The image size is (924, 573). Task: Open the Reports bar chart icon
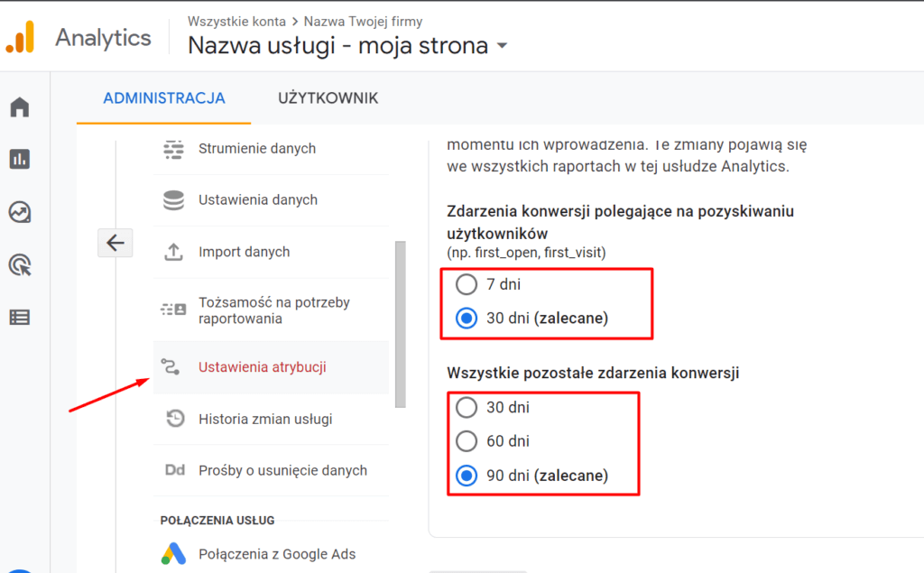pyautogui.click(x=20, y=160)
